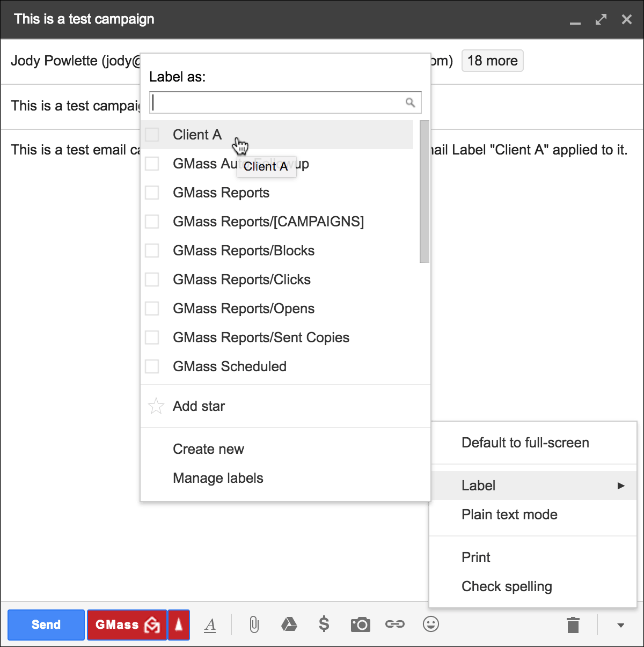Click the blue Send button
Screen dimensions: 644x647
click(46, 625)
